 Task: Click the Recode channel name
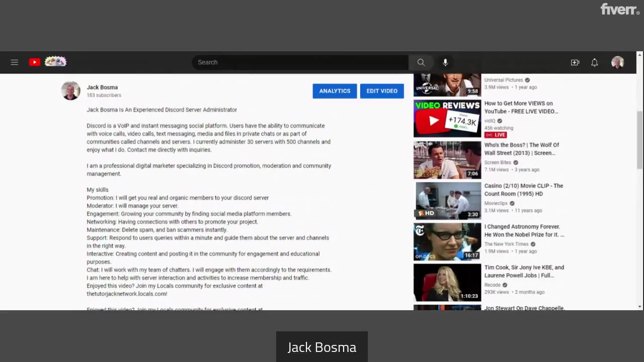(x=493, y=285)
